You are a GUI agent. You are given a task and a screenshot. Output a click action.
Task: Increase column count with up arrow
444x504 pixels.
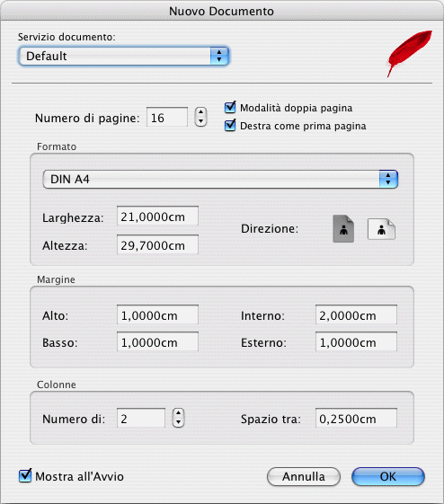coord(179,413)
